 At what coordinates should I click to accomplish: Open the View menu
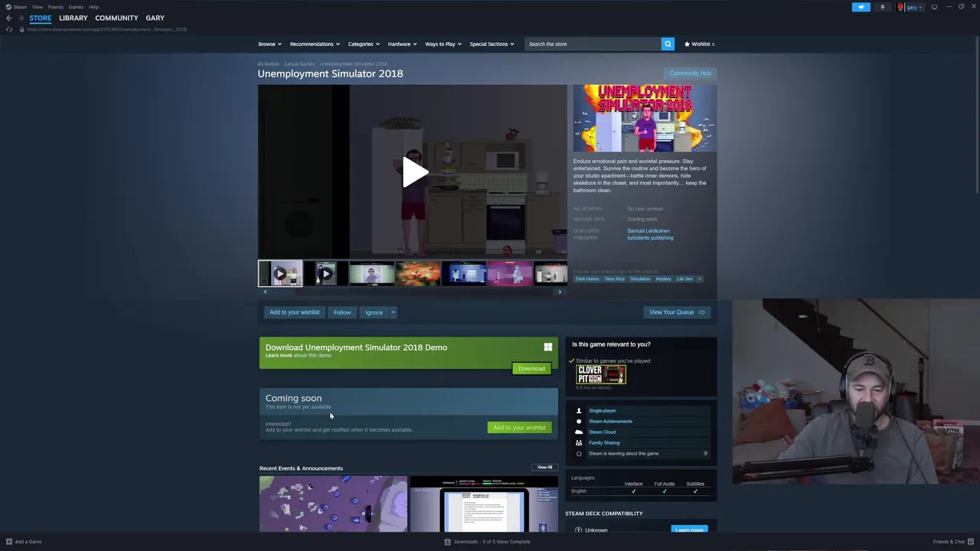point(37,7)
